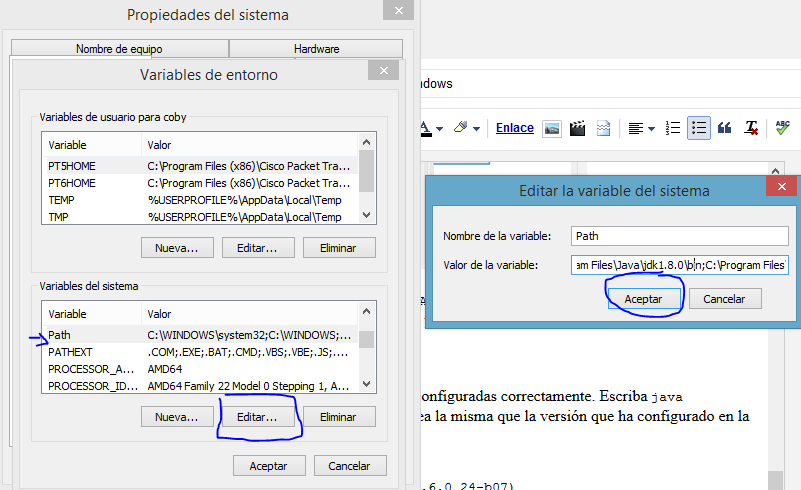801x490 pixels.
Task: Click Eliminar under user variables
Action: point(339,248)
